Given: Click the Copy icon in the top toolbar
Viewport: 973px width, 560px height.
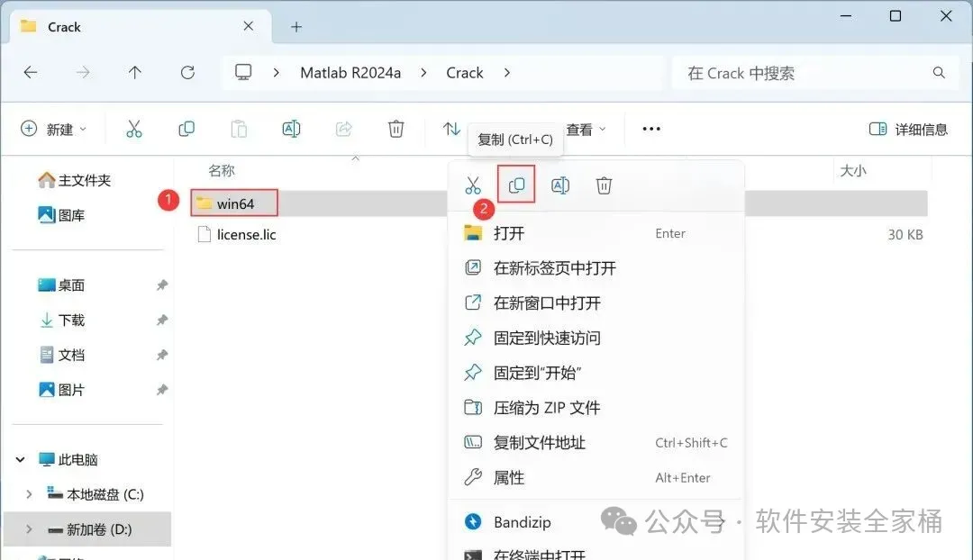Looking at the screenshot, I should coord(186,129).
